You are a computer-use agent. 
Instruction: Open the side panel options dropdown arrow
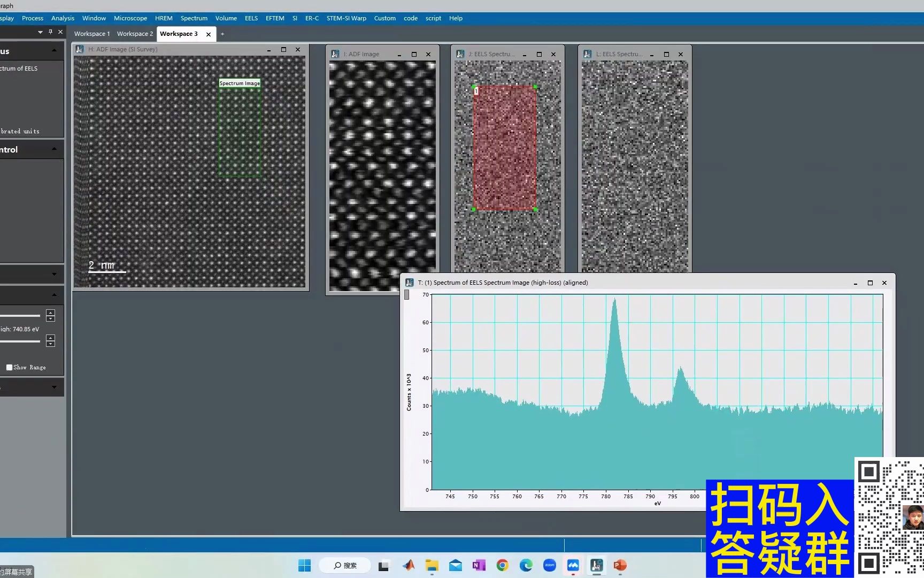point(40,32)
